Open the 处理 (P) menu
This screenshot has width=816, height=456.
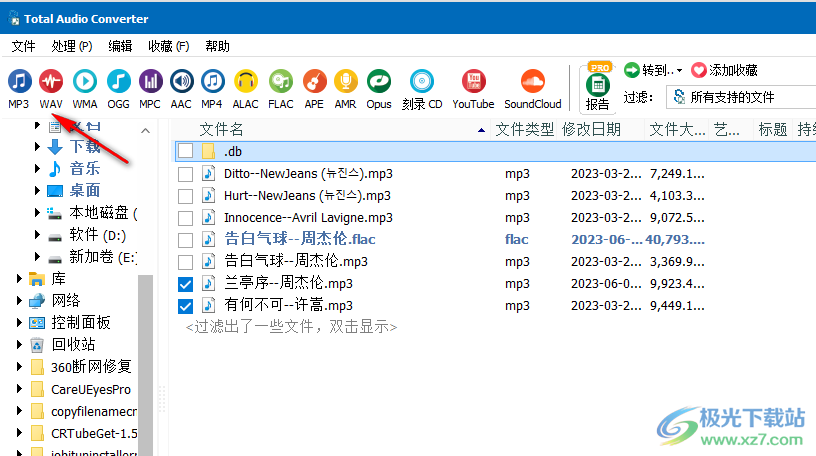pos(72,46)
